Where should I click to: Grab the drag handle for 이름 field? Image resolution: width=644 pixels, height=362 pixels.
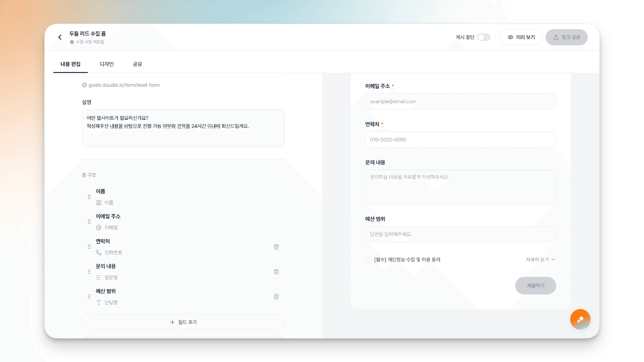[89, 197]
